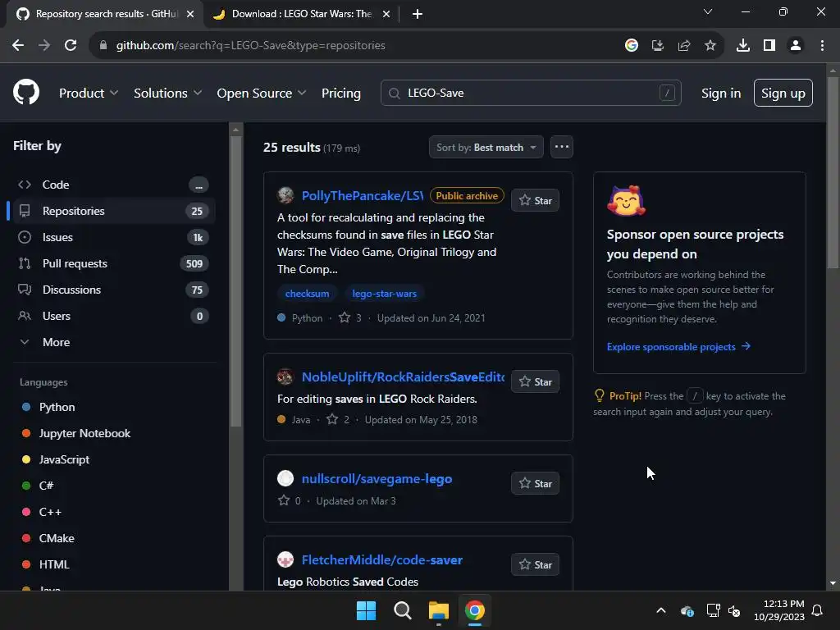Open the Chrome three-dot menu

822,46
